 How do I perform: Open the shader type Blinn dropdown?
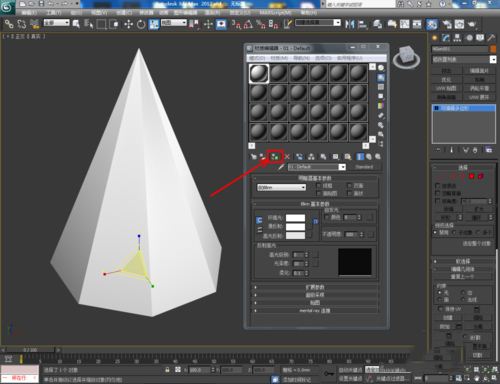[281, 188]
